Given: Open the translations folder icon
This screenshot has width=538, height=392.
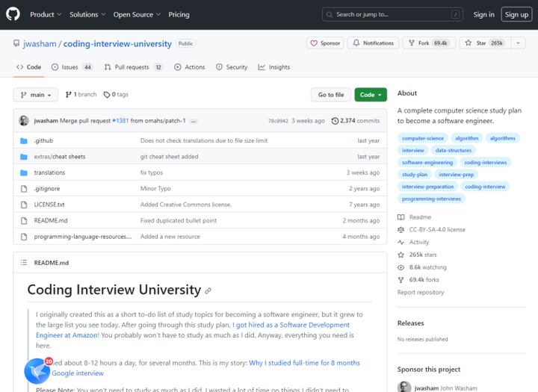Looking at the screenshot, I should pos(24,172).
